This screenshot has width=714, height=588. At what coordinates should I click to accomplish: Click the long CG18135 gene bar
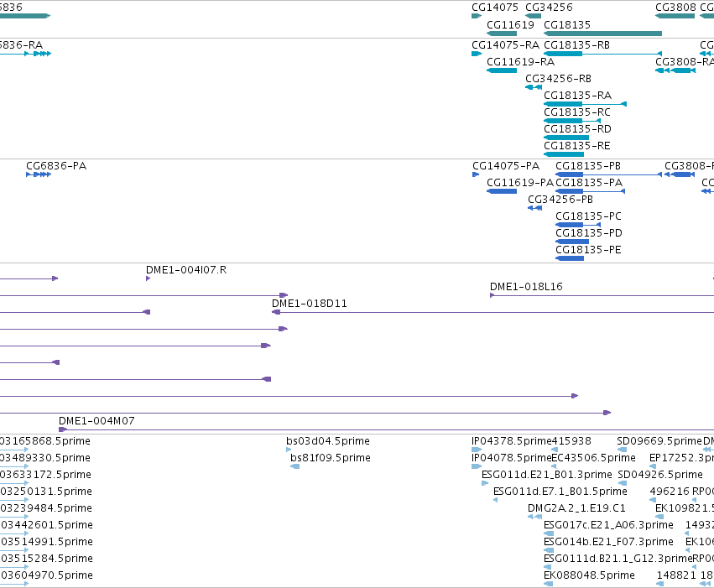(602, 34)
